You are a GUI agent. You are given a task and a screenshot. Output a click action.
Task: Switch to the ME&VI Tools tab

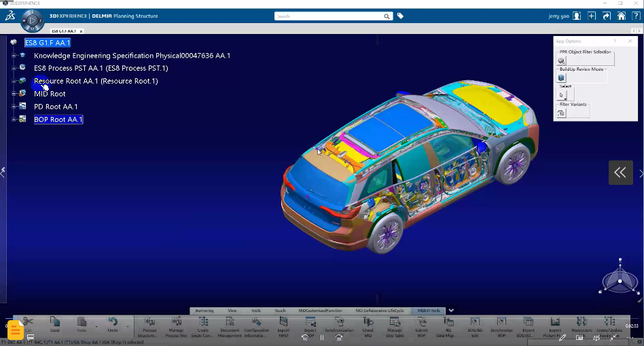click(429, 311)
